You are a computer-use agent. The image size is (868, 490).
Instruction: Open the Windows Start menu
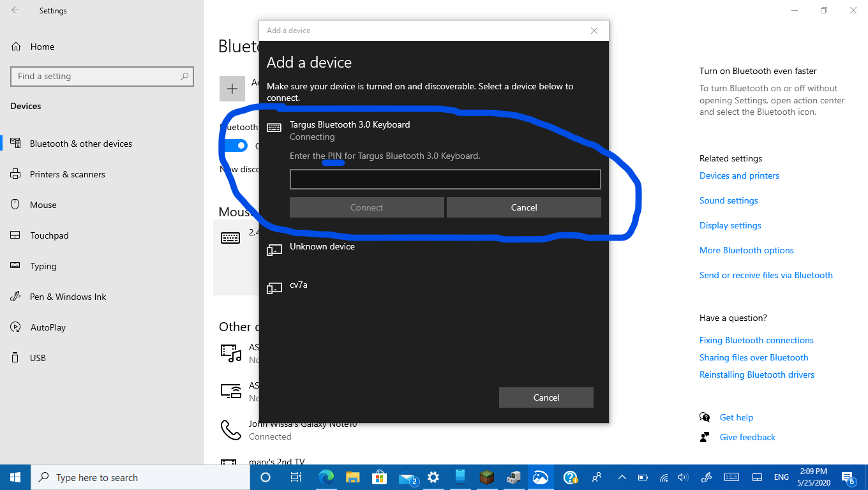[15, 477]
